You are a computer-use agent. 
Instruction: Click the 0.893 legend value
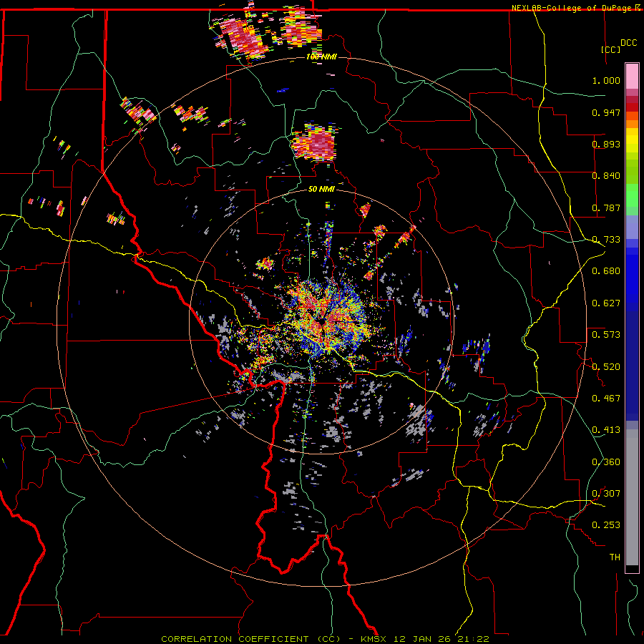point(606,144)
